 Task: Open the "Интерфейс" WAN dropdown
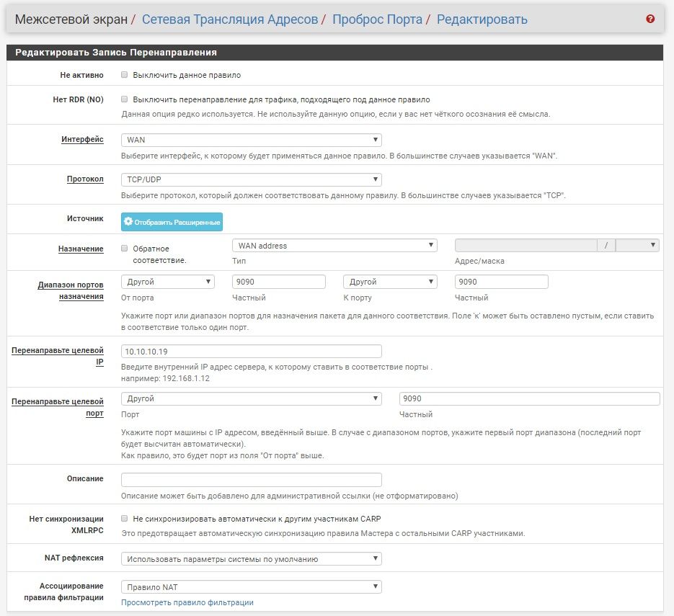click(x=251, y=140)
